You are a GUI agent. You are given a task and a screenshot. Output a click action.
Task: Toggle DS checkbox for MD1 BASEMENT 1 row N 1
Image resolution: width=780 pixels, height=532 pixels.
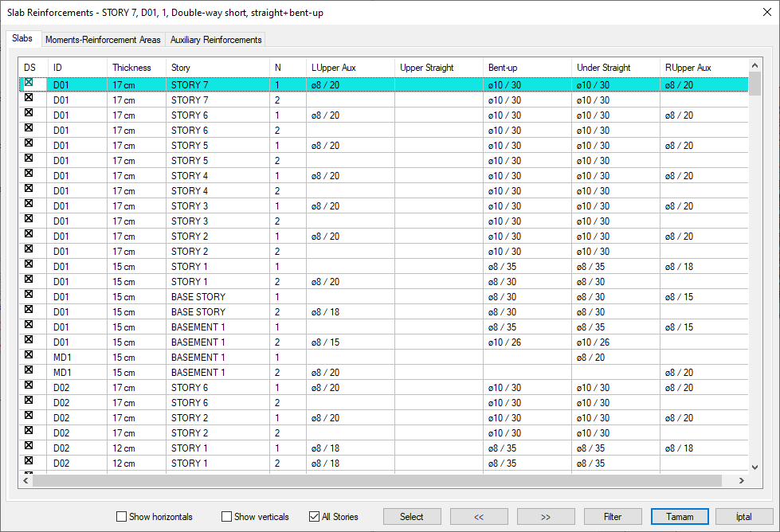(29, 355)
